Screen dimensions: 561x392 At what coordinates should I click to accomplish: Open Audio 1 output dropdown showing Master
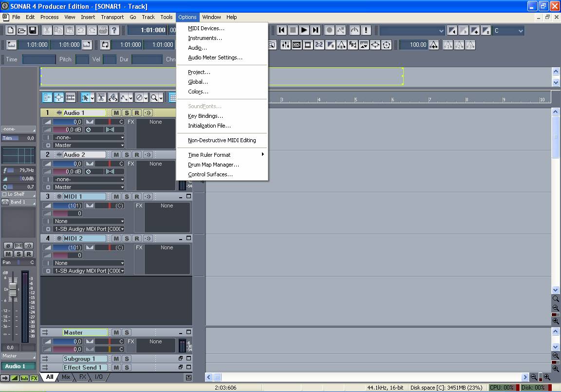pos(89,146)
